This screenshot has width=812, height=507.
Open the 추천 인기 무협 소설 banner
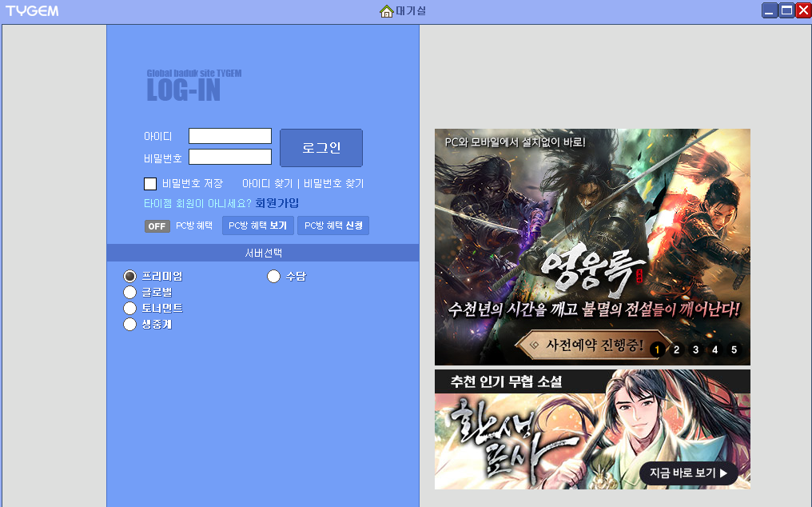pyautogui.click(x=592, y=429)
